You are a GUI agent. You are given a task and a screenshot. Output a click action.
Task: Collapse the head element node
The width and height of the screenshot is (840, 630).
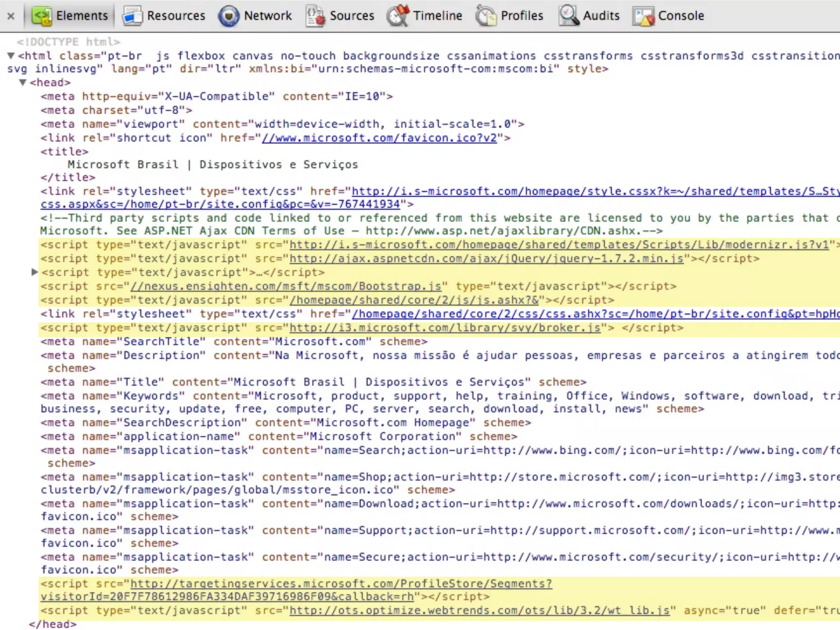coord(23,82)
